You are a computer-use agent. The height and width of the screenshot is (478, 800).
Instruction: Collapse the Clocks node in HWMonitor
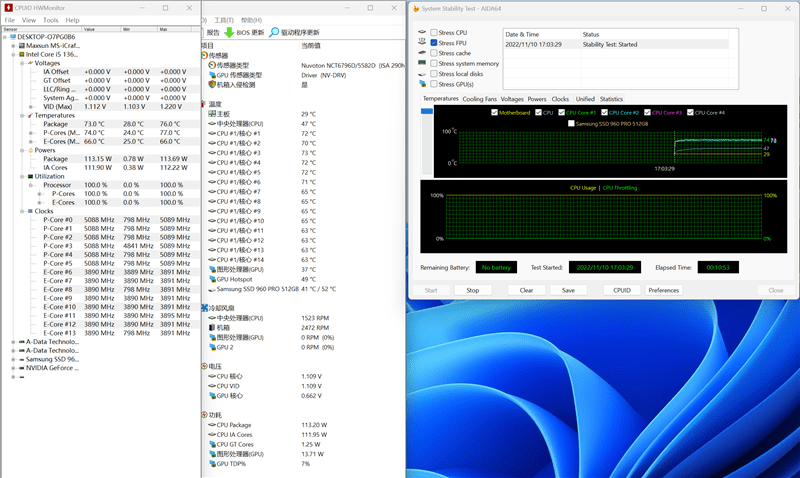pos(22,211)
